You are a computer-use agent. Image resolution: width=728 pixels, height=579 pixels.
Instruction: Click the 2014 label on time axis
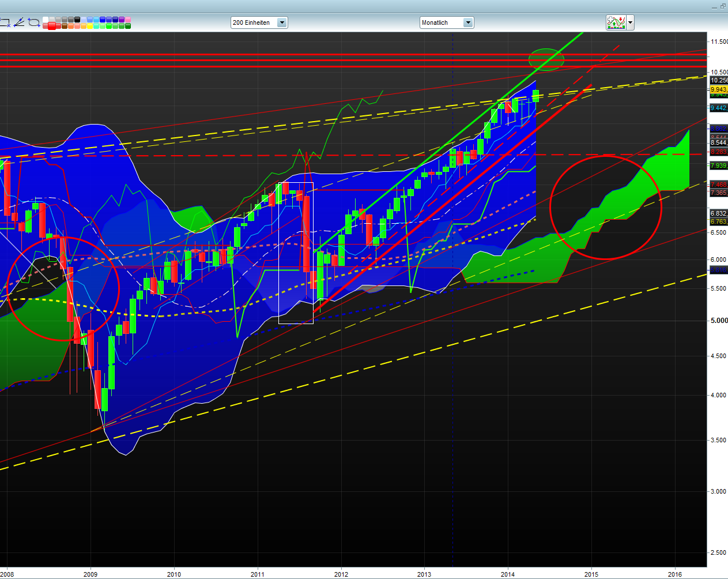coord(507,574)
